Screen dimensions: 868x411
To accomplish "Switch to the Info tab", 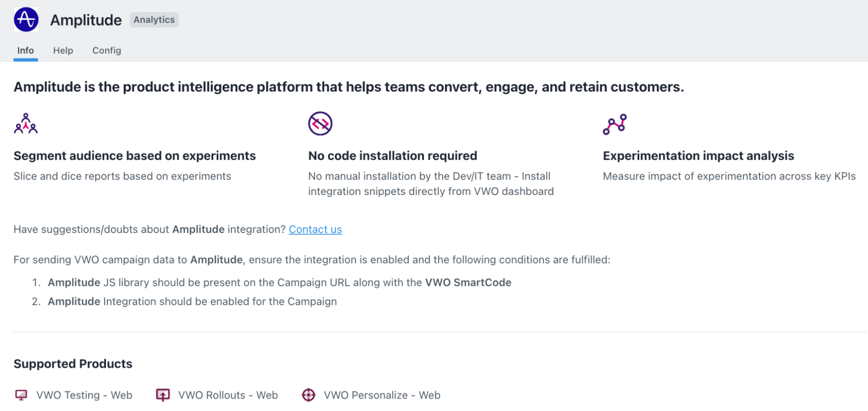I will point(26,50).
